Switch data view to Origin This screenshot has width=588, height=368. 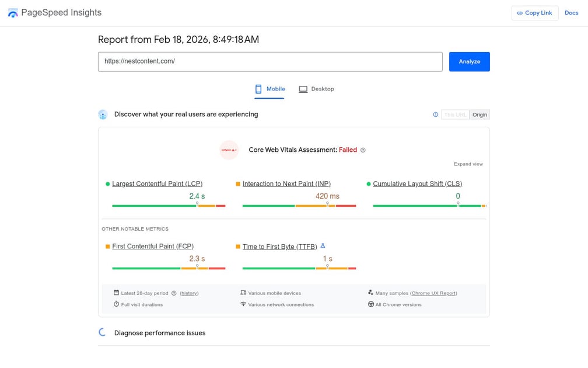[480, 114]
